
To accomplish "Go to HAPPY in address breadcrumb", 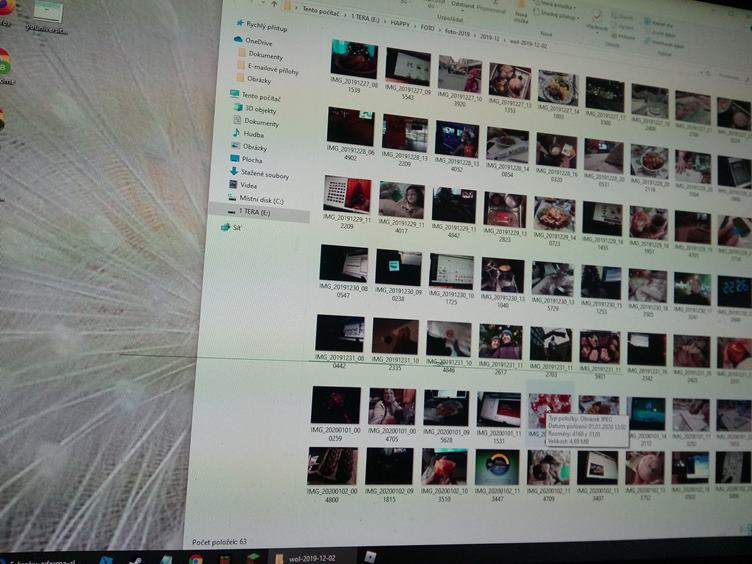I will (x=400, y=24).
